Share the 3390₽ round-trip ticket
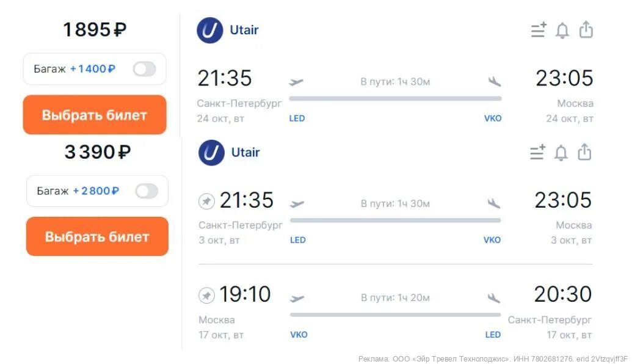Image resolution: width=632 pixels, height=364 pixels. click(584, 152)
